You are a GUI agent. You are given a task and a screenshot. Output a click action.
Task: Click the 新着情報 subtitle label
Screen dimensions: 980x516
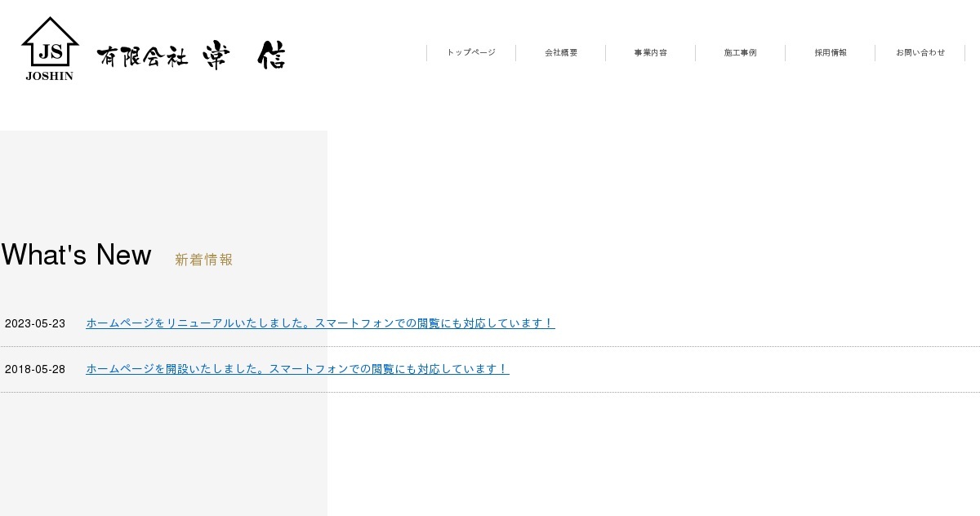[204, 260]
